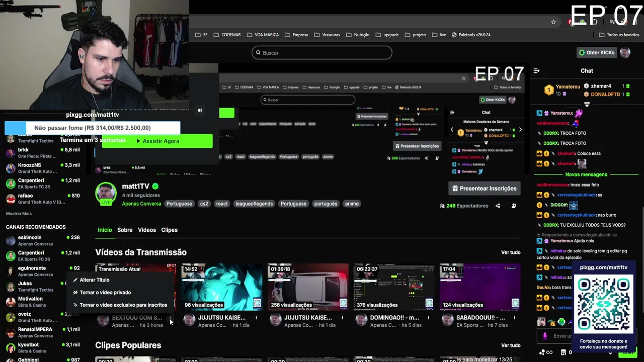Screen dimensions: 644x362
Task: Open KroozzNS channel in sidebar
Action: 43,168
